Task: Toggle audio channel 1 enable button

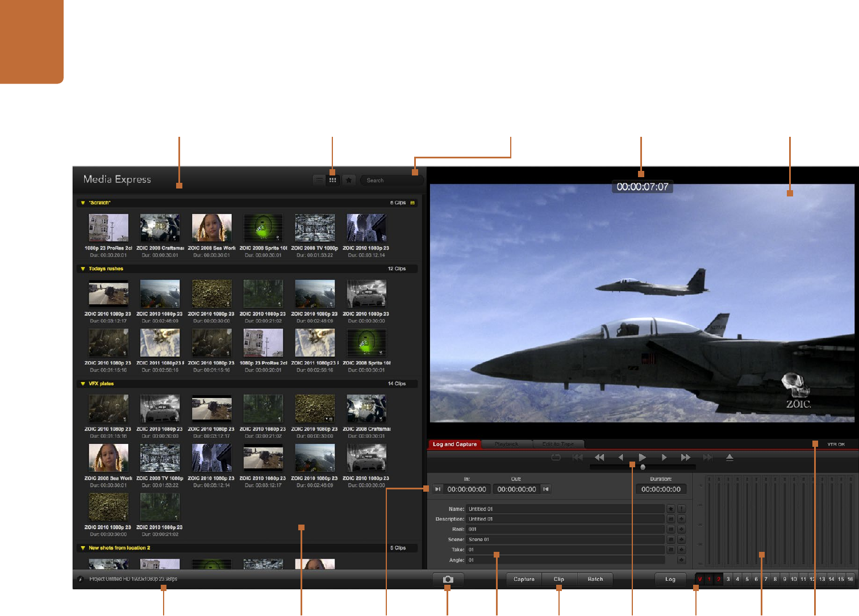Action: (709, 580)
